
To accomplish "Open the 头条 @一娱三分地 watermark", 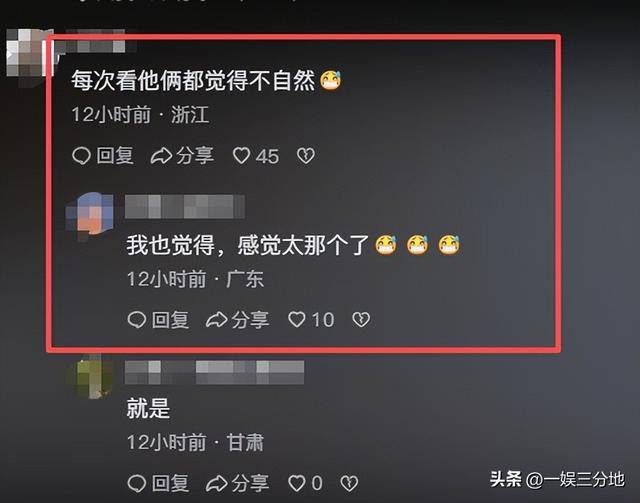I will click(x=557, y=479).
